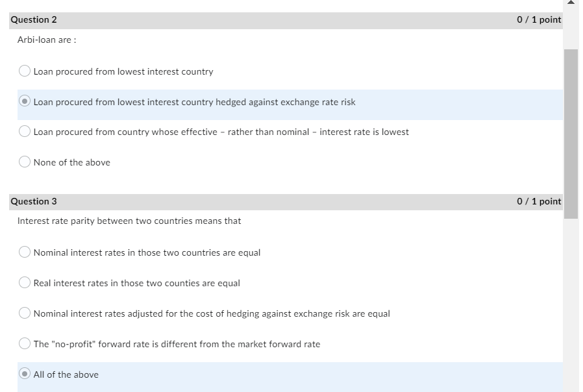Click the interest rate parity question prompt
Image resolution: width=583 pixels, height=392 pixels.
pyautogui.click(x=129, y=221)
